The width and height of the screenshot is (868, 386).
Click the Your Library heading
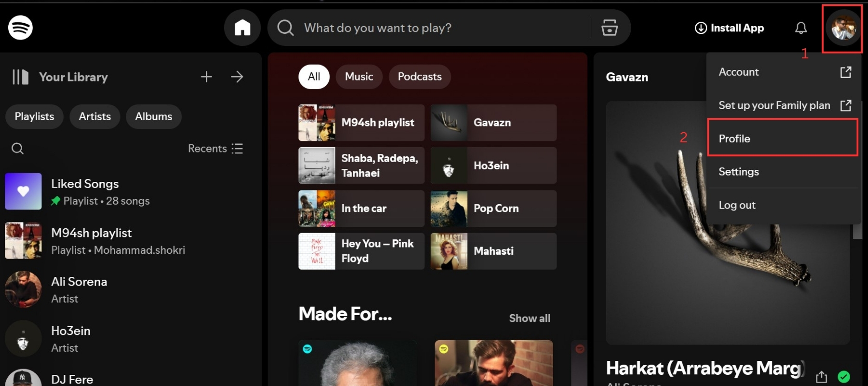[73, 77]
